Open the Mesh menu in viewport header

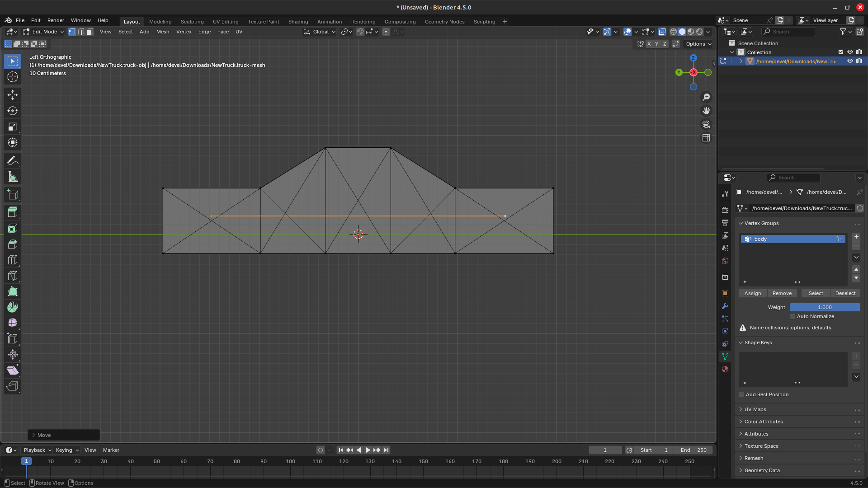pos(162,32)
